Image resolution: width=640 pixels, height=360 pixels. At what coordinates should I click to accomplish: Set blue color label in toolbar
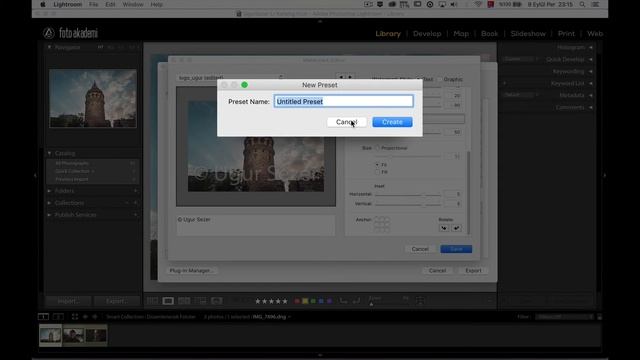(x=321, y=301)
